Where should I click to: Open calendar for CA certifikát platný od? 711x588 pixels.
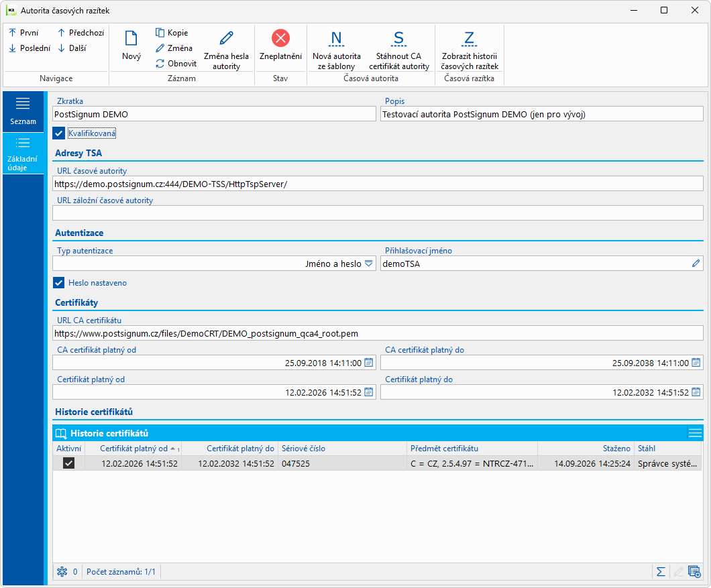click(x=369, y=363)
